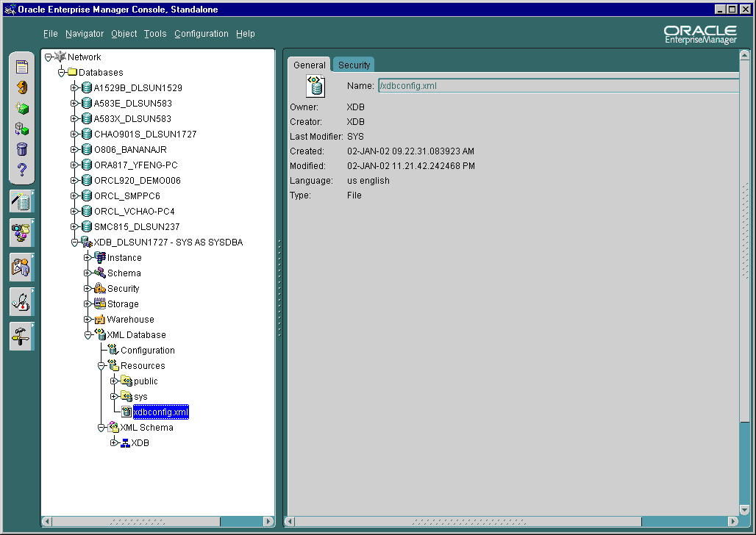756x535 pixels.
Task: Open the Configuration menu
Action: coord(202,34)
